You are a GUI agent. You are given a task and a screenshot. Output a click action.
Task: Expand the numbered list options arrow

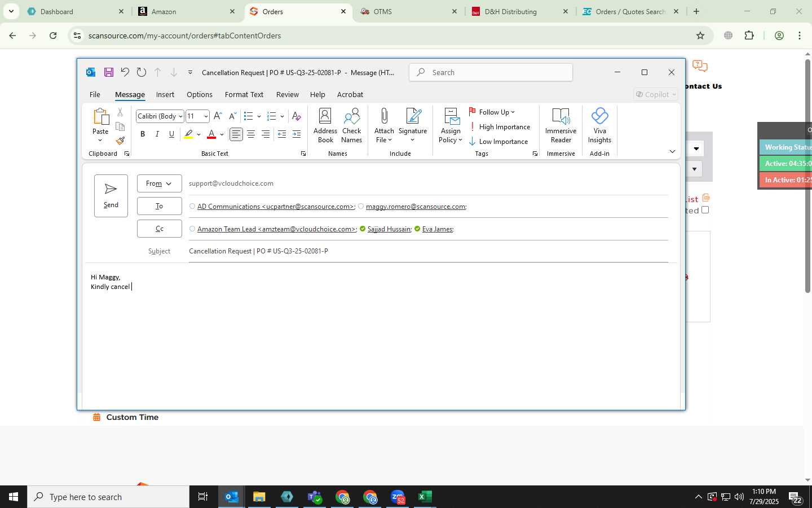282,116
